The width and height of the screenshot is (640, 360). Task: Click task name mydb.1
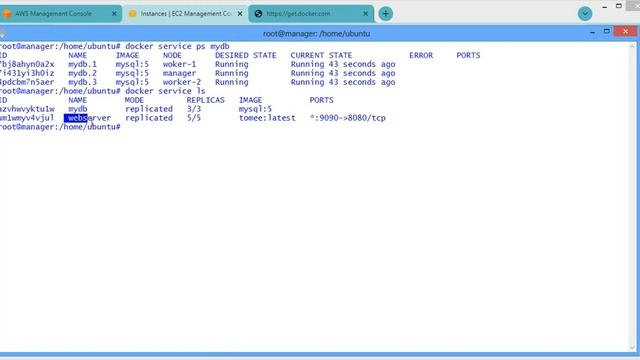[82, 64]
